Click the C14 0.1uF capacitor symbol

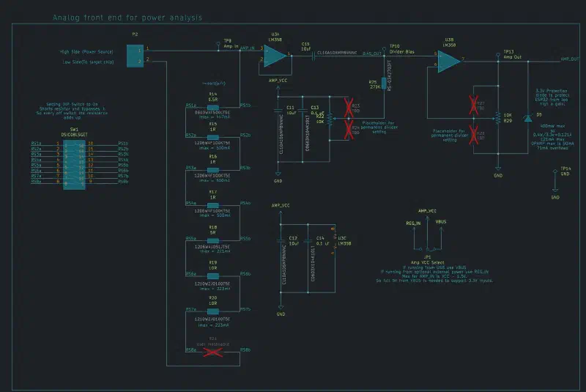point(308,241)
